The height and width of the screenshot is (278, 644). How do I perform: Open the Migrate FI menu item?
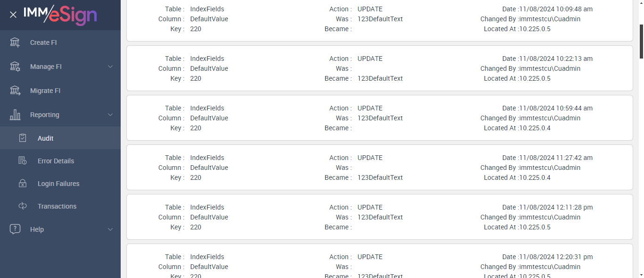click(45, 91)
